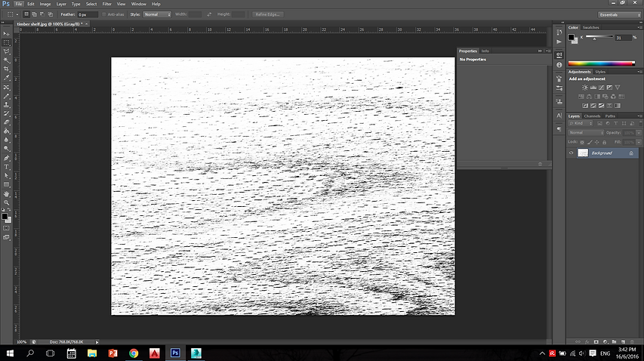The image size is (644, 361).
Task: Open the Filter menu
Action: tap(106, 4)
